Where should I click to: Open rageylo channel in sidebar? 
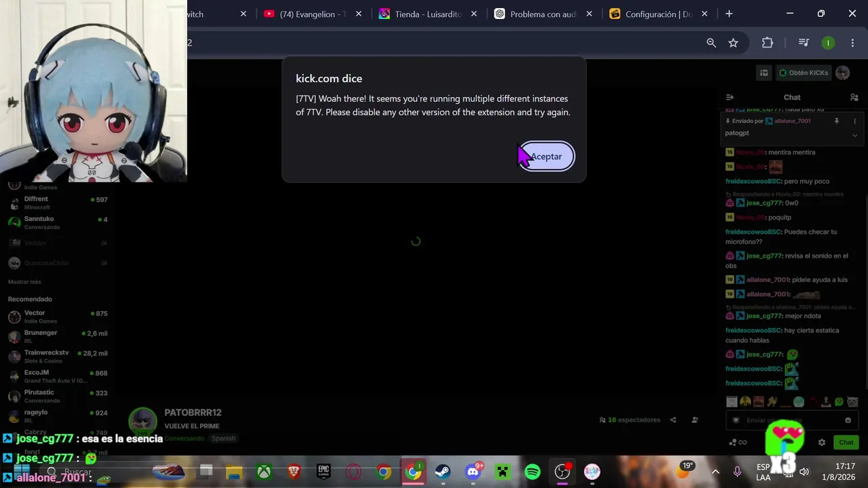coord(58,415)
